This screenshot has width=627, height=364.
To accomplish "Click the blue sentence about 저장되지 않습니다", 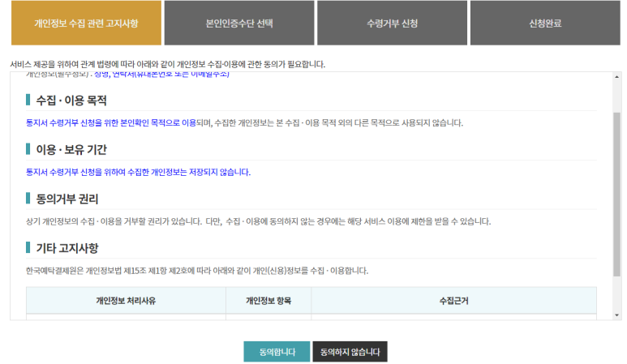I will pyautogui.click(x=138, y=172).
